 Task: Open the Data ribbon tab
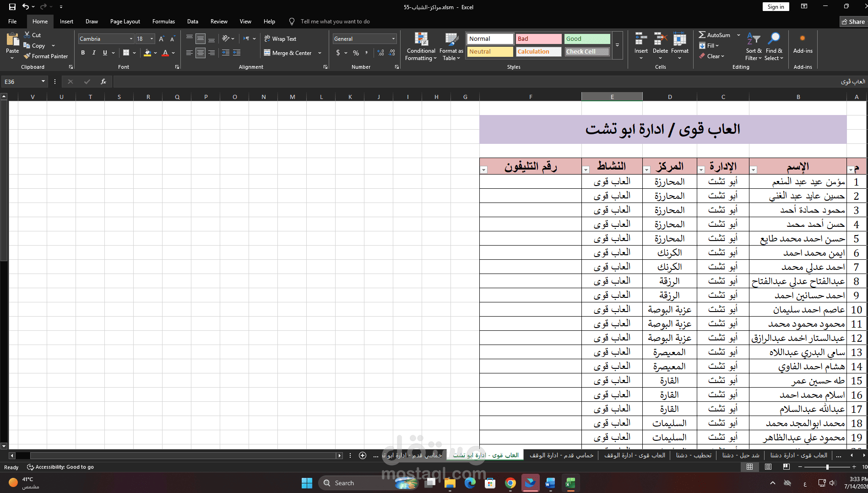193,22
